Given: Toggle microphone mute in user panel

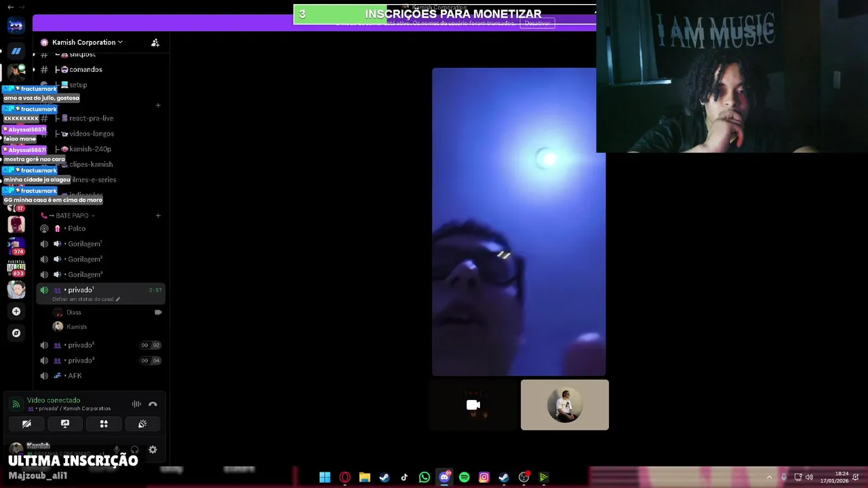Looking at the screenshot, I should [x=116, y=449].
